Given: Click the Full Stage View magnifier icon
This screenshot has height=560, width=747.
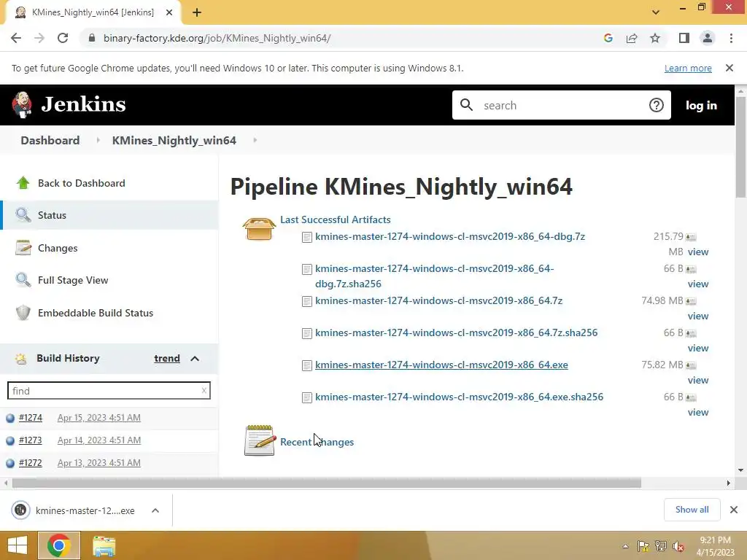Looking at the screenshot, I should [23, 279].
